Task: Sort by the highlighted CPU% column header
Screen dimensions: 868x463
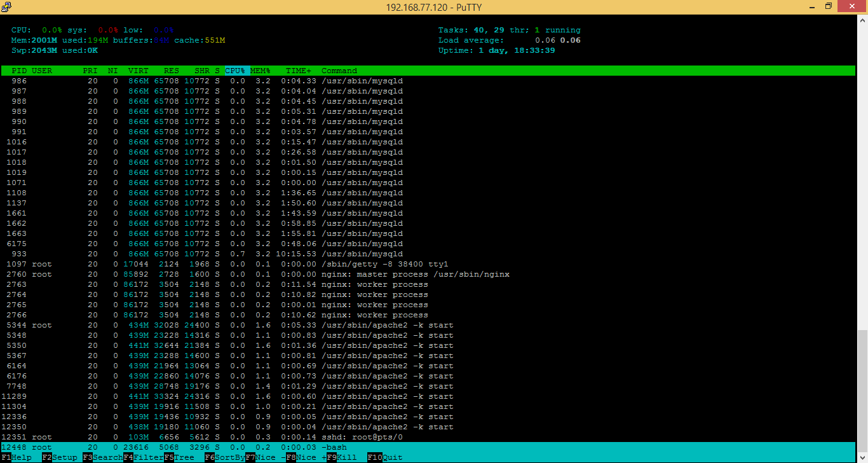Action: click(x=234, y=71)
